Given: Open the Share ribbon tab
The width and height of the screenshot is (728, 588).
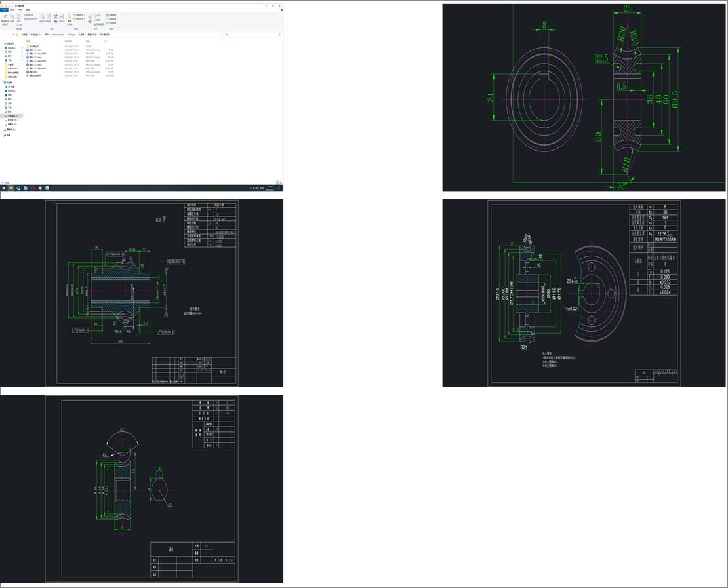Looking at the screenshot, I should [x=20, y=10].
